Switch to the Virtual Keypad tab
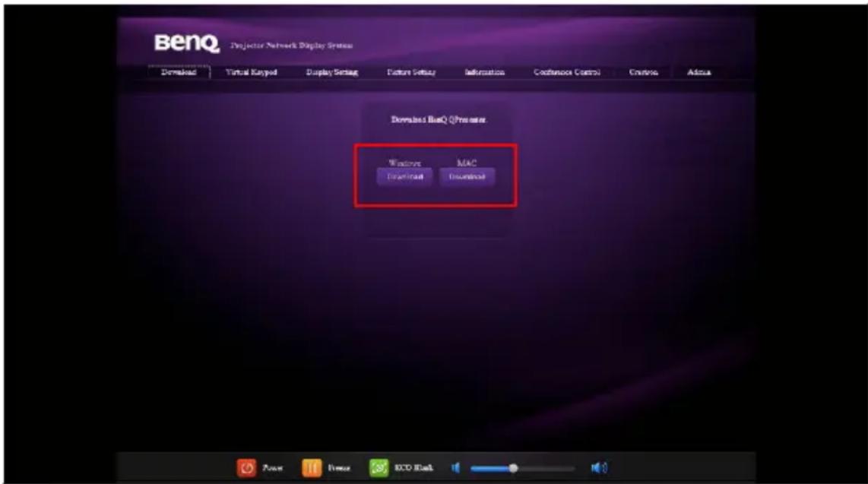Image resolution: width=868 pixels, height=484 pixels. pos(252,72)
